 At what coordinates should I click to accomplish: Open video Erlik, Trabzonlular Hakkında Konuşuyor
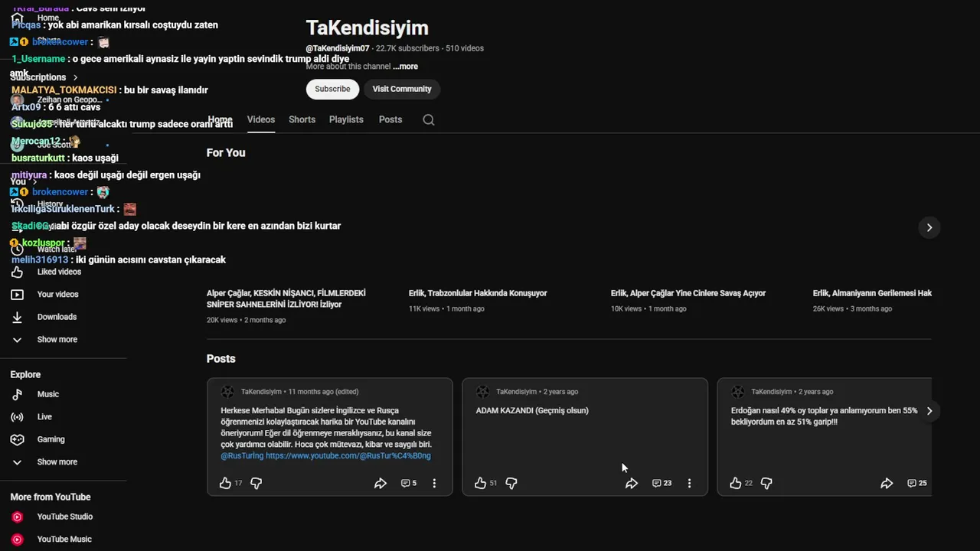coord(478,293)
